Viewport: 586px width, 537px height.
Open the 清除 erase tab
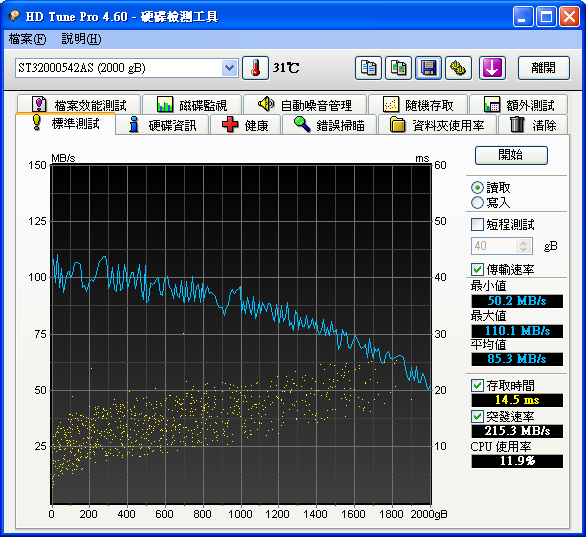(533, 124)
